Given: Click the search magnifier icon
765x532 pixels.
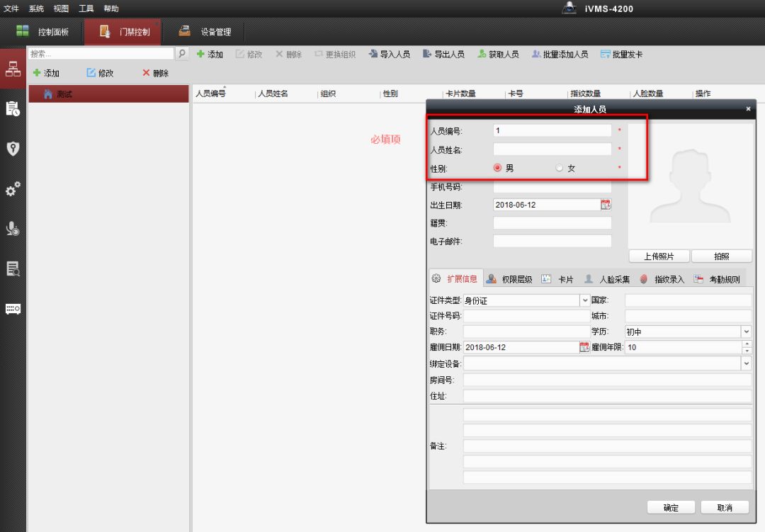Looking at the screenshot, I should (x=182, y=54).
